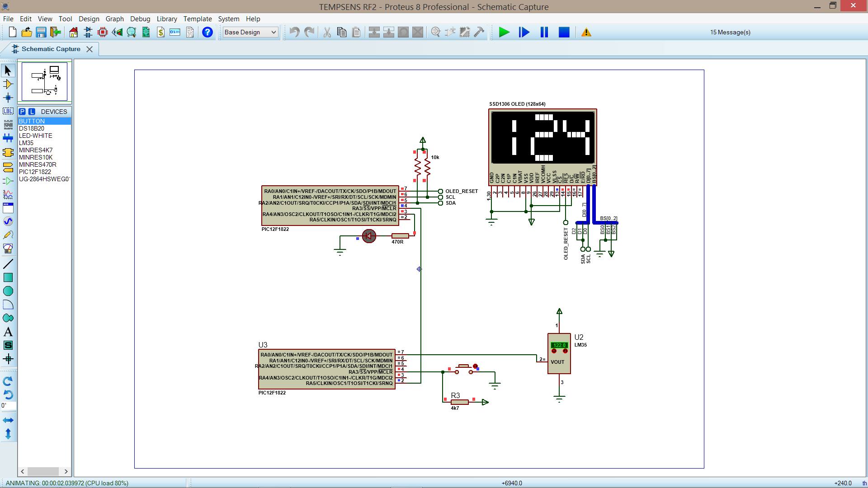The height and width of the screenshot is (488, 868).
Task: Click the Copy to clipboard icon
Action: 342,32
